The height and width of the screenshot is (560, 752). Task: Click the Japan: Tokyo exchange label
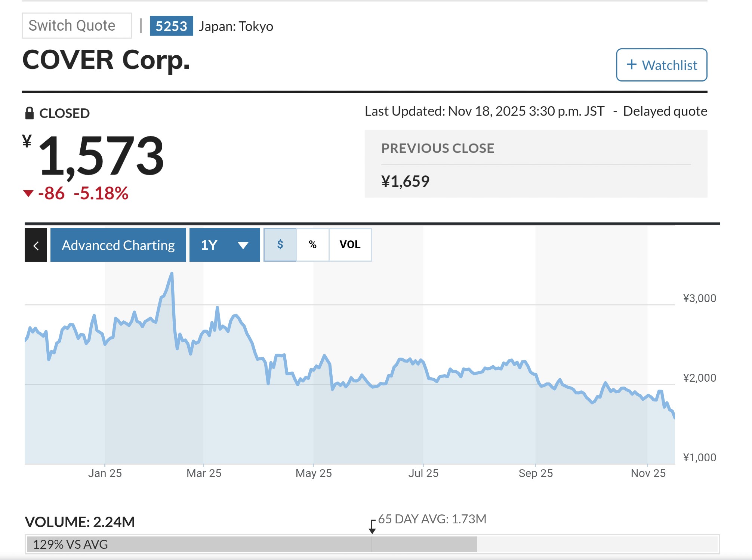(x=236, y=27)
